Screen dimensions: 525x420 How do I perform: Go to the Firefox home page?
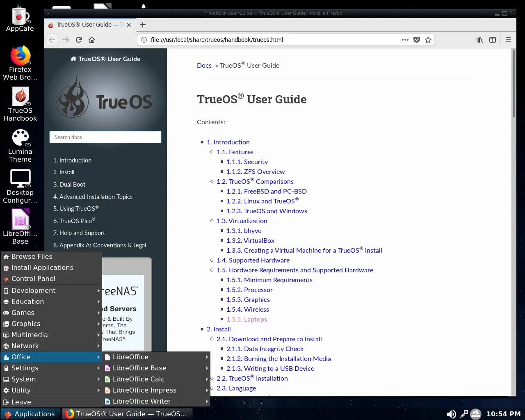[92, 40]
